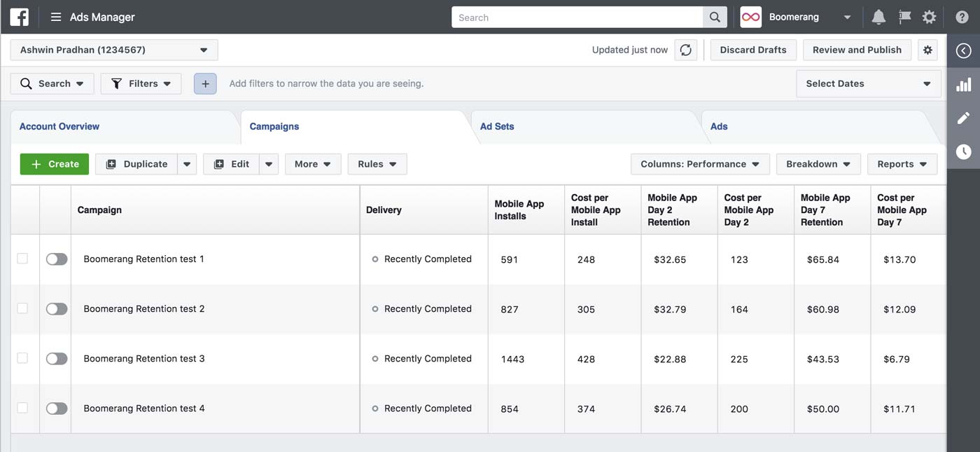The width and height of the screenshot is (980, 452).
Task: Click the green Create button
Action: 55,164
